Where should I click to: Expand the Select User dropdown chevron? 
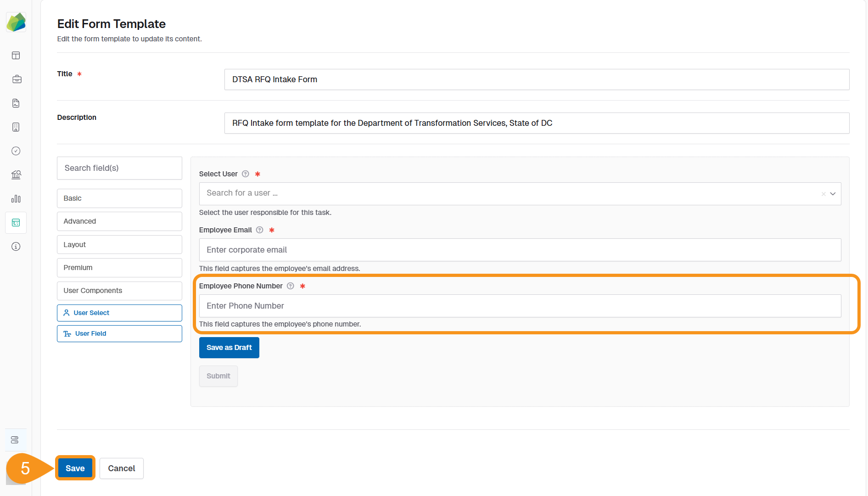(x=833, y=194)
